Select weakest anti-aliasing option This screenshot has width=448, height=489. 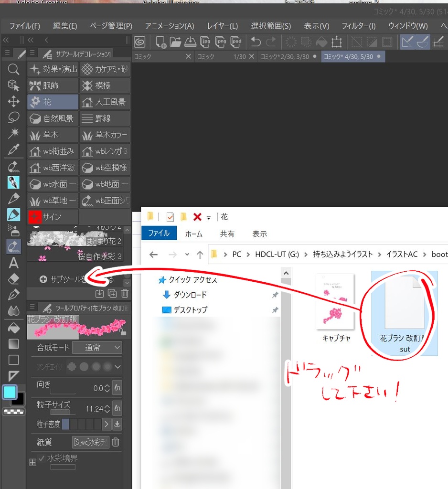pyautogui.click(x=72, y=366)
